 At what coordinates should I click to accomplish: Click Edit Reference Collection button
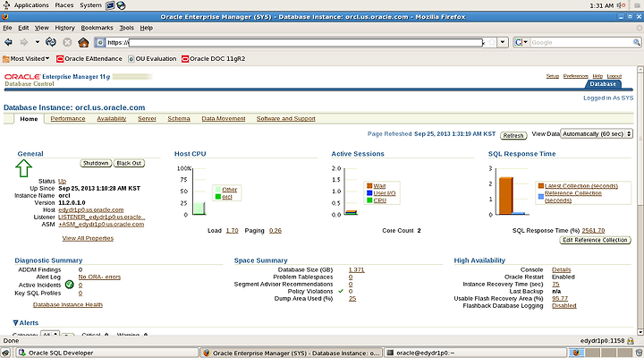(x=595, y=240)
